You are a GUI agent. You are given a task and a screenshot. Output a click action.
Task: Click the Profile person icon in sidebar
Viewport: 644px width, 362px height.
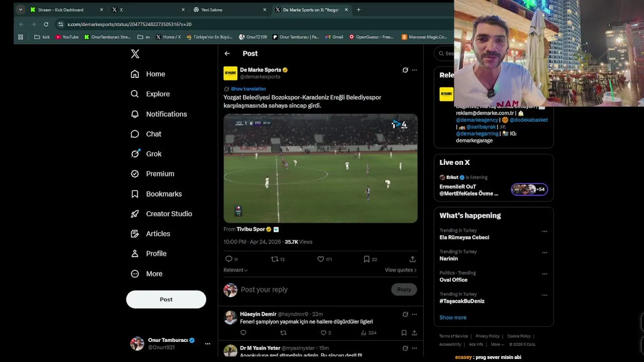135,253
